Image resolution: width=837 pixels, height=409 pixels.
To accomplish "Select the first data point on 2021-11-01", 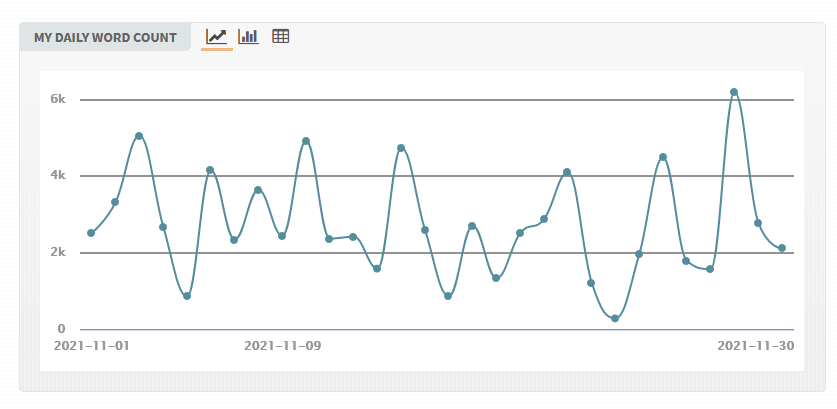I will 91,233.
